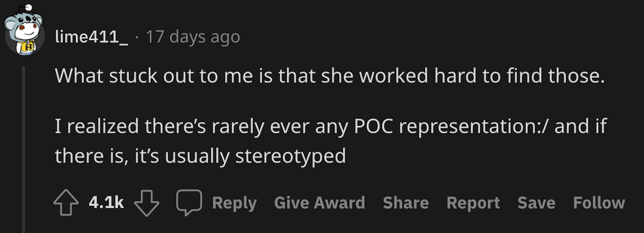644x233 pixels.
Task: Give Award to this comment
Action: (x=319, y=202)
